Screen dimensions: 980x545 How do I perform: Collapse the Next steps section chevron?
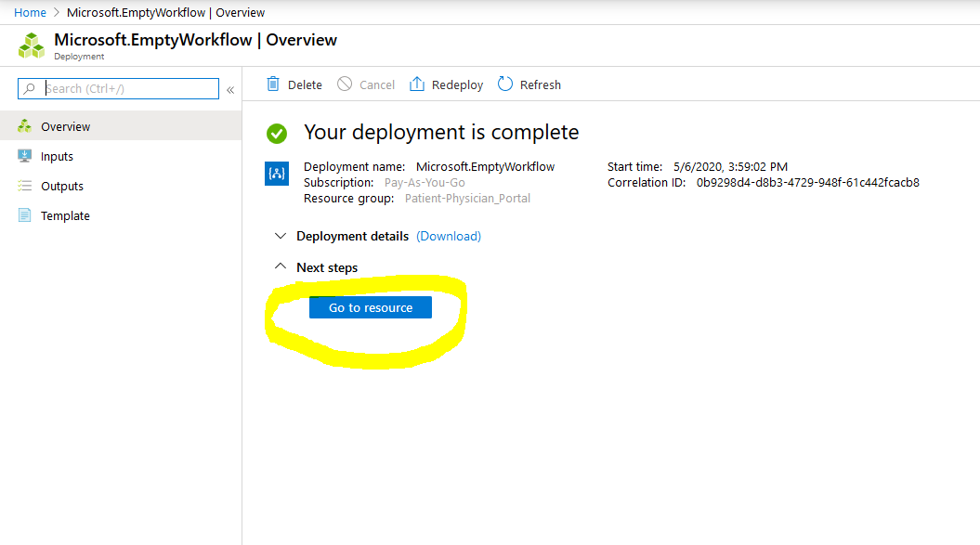tap(281, 266)
